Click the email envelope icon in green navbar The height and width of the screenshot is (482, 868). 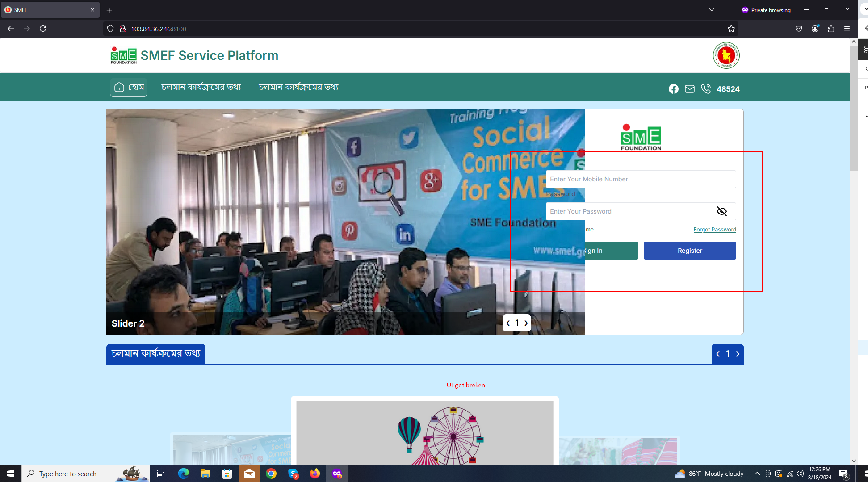(689, 89)
